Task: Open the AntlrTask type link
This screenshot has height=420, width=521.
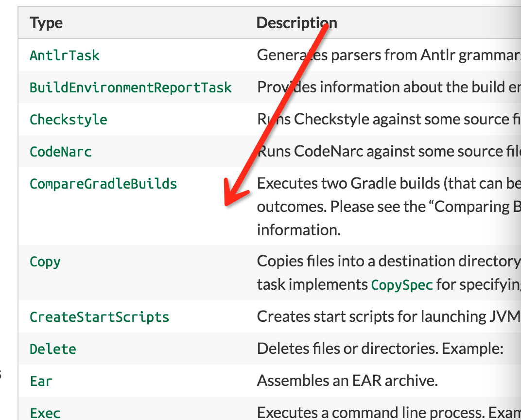Action: 65,55
